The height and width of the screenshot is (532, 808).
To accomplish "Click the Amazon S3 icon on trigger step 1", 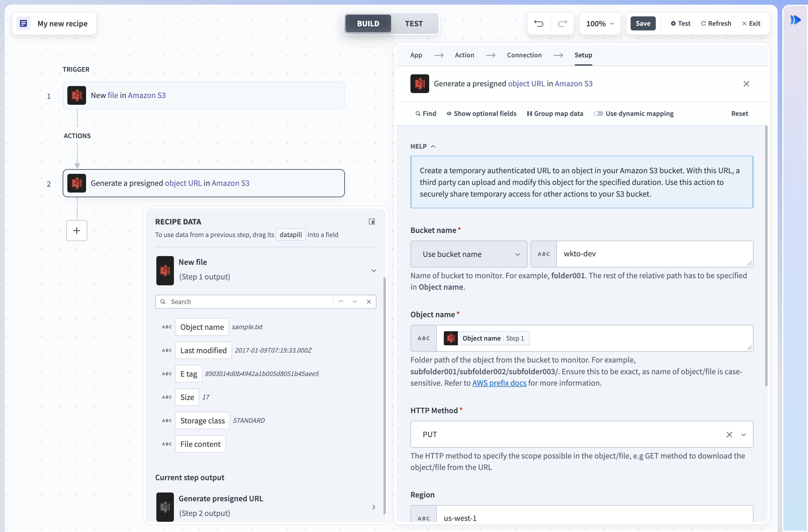I will (76, 95).
